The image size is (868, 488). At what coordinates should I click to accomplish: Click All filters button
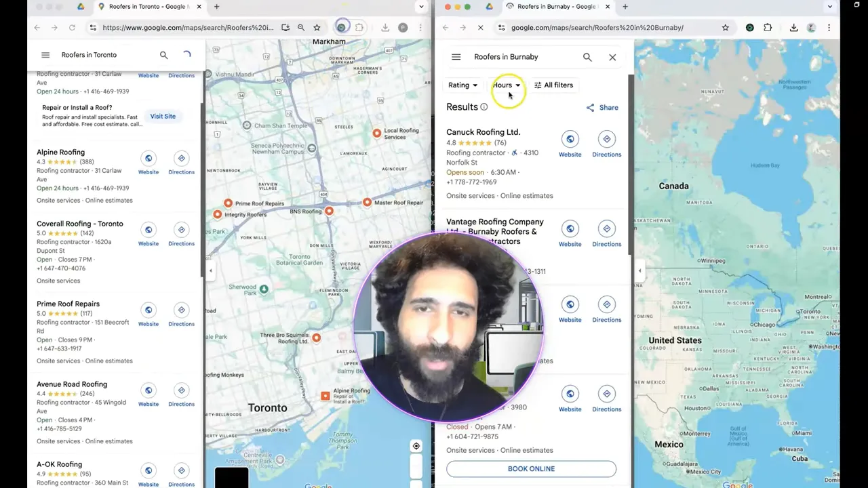pyautogui.click(x=553, y=85)
